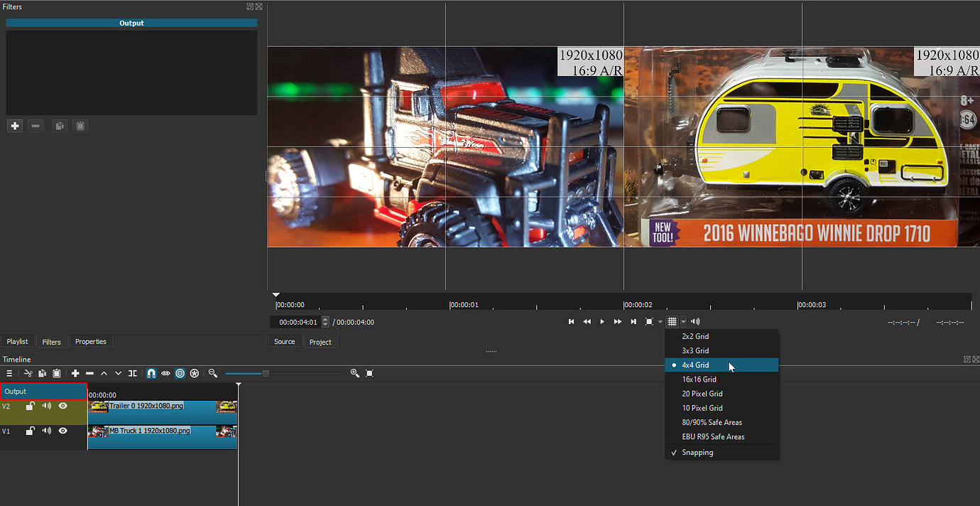Open the timeline hamburger menu

click(x=9, y=373)
